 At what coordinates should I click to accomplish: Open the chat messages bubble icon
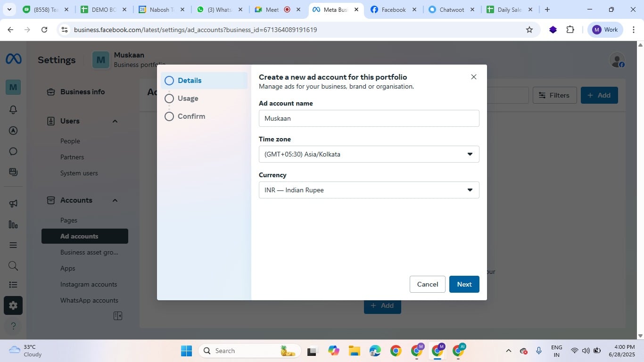12,151
